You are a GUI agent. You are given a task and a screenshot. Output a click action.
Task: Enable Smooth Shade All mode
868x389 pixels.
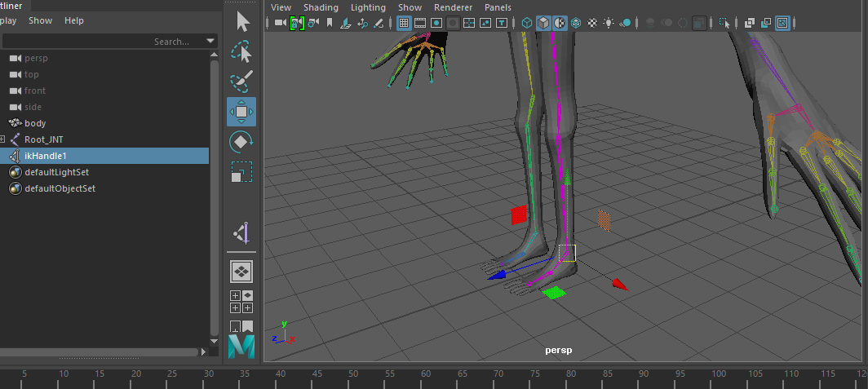(x=543, y=23)
